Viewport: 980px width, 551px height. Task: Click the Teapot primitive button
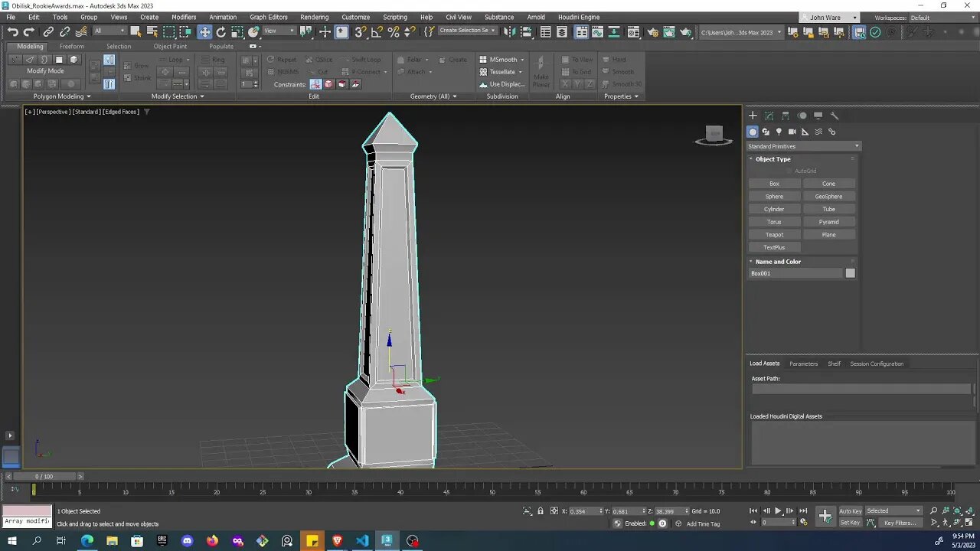(x=774, y=234)
